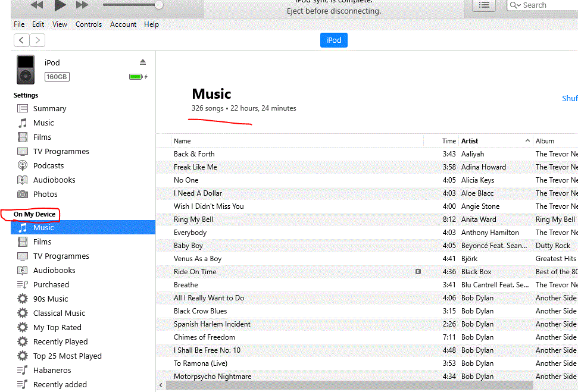
Task: Select TV Programmes under On My Device
Action: [61, 256]
